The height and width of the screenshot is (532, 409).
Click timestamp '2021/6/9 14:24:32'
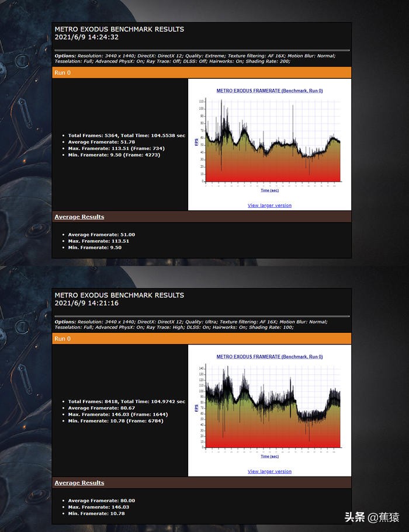[86, 37]
